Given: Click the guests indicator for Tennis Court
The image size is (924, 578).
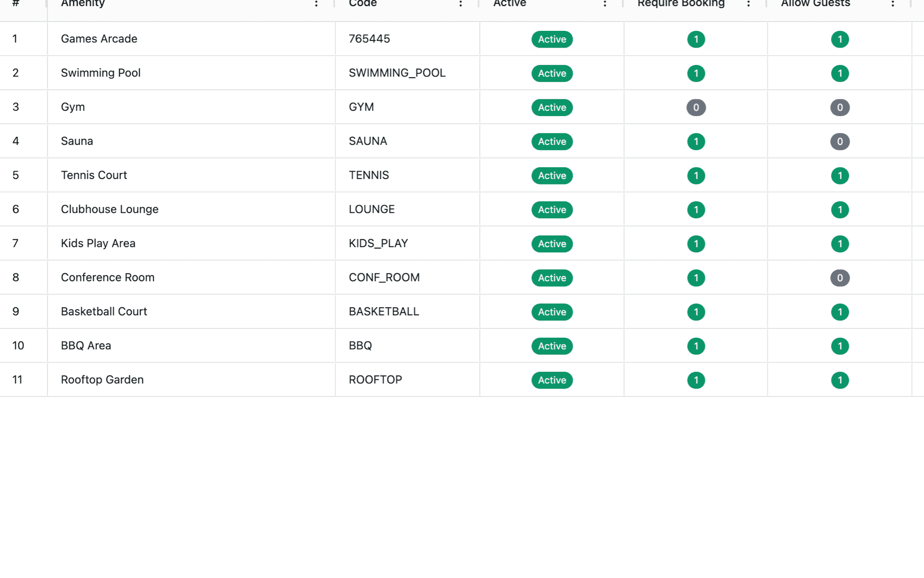Looking at the screenshot, I should tap(840, 175).
